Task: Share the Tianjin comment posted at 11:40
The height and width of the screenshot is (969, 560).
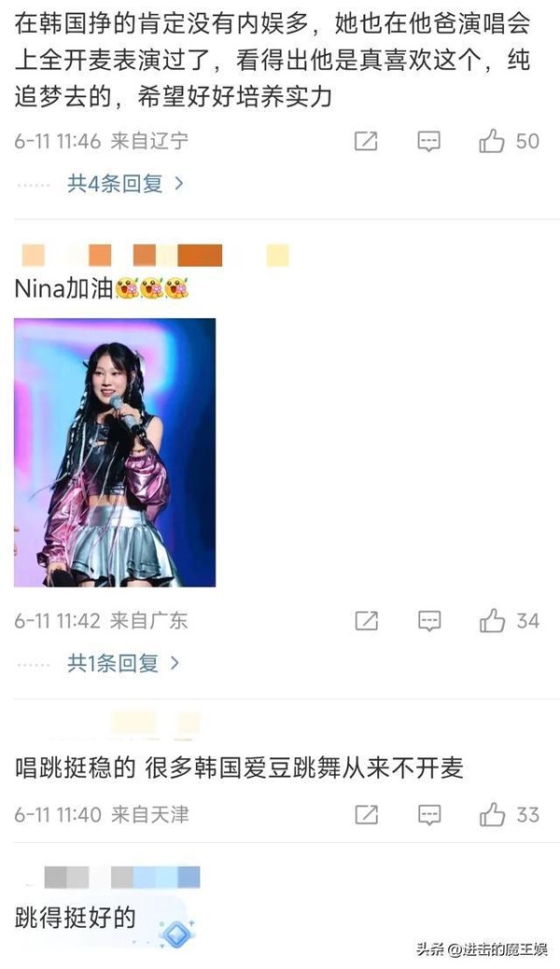Action: click(x=367, y=815)
